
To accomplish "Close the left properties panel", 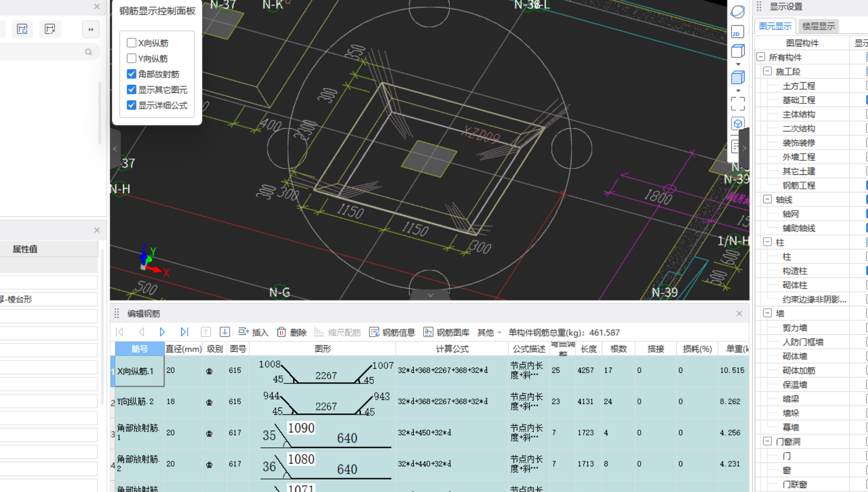I will coord(97,230).
